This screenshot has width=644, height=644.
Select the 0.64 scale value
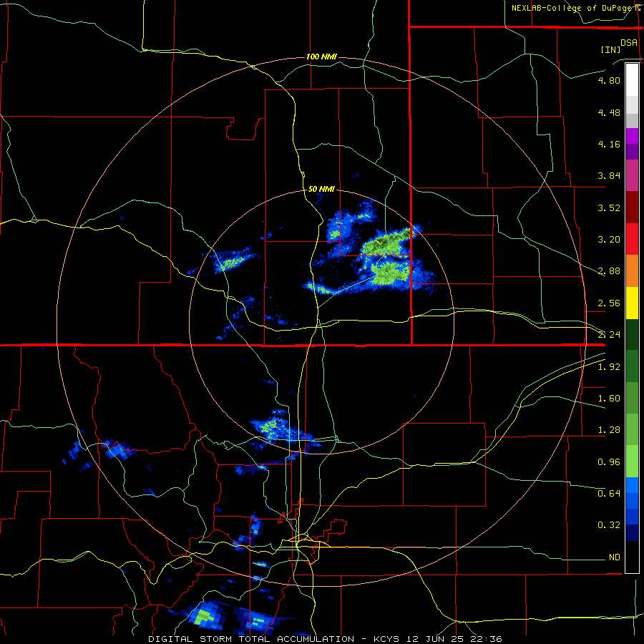click(609, 493)
